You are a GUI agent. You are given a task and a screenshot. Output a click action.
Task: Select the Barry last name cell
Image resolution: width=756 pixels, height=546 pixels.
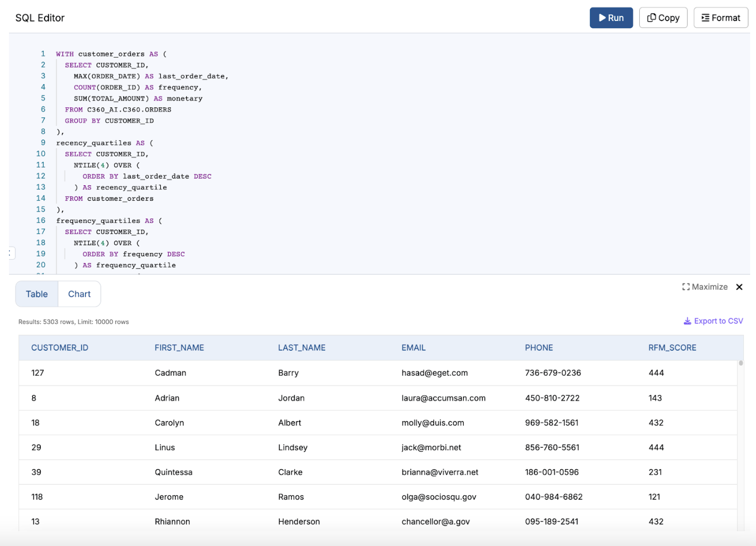point(288,372)
